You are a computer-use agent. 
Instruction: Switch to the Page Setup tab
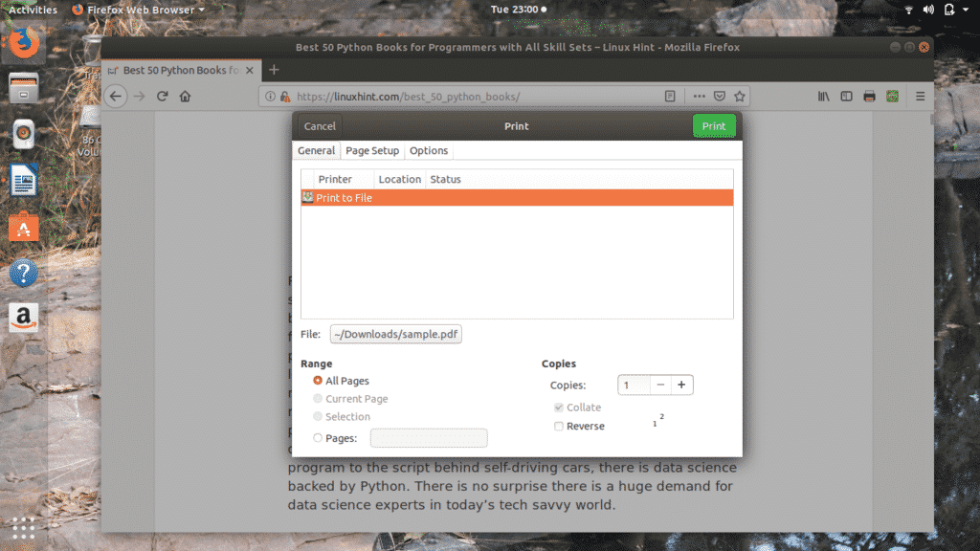(372, 151)
